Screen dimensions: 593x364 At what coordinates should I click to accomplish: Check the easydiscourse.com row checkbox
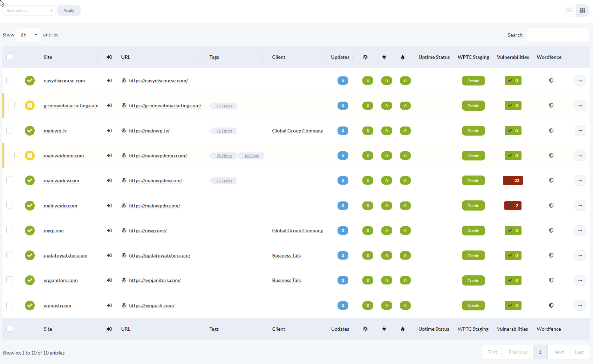pyautogui.click(x=10, y=80)
